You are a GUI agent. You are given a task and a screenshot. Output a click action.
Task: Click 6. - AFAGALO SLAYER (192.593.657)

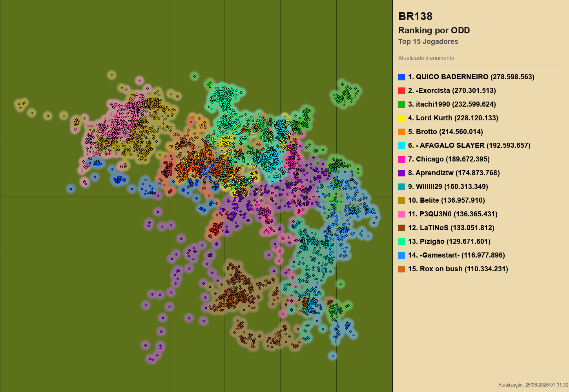pyautogui.click(x=469, y=145)
